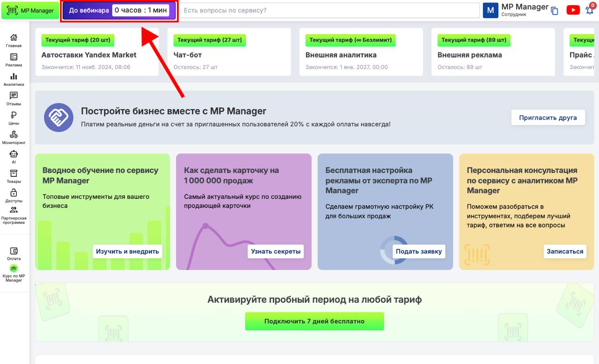The height and width of the screenshot is (364, 599).
Task: Open the Цены ruble icon
Action: pos(14,116)
